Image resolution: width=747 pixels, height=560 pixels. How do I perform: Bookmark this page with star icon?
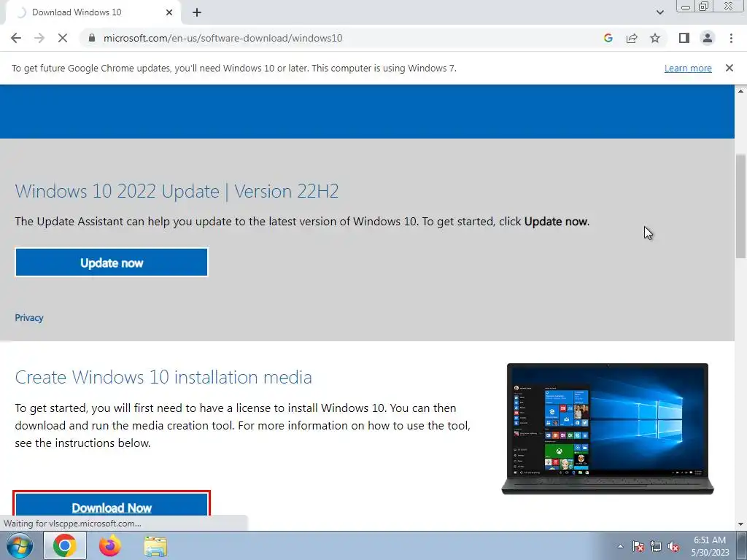655,38
